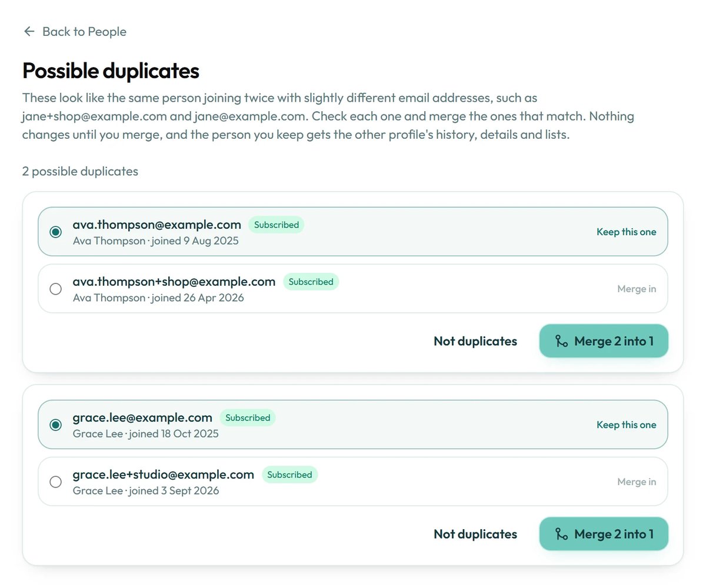Go back via the 'Back to People' link text
706x588 pixels.
[84, 31]
